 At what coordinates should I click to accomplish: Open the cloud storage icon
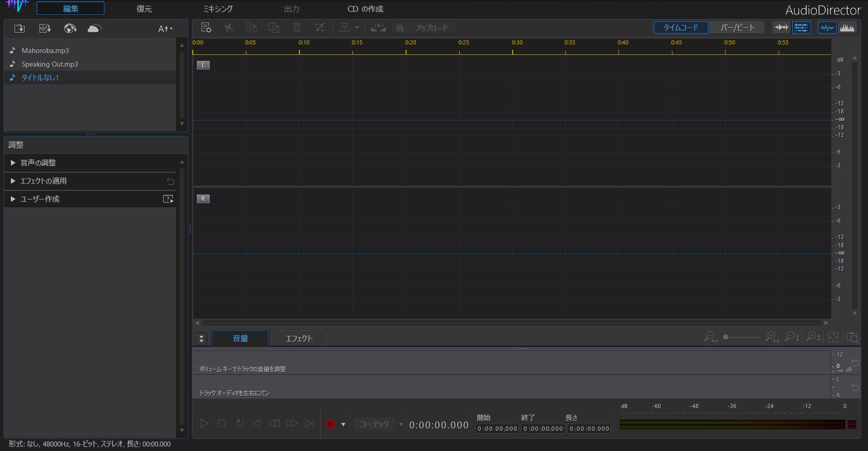[93, 29]
